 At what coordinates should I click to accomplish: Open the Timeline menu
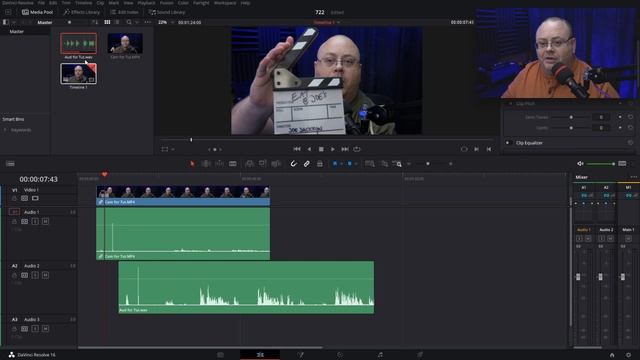(83, 3)
